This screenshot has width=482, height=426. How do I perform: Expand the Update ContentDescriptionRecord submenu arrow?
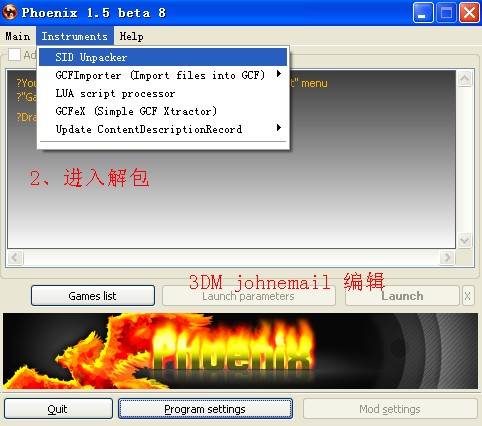(x=279, y=128)
